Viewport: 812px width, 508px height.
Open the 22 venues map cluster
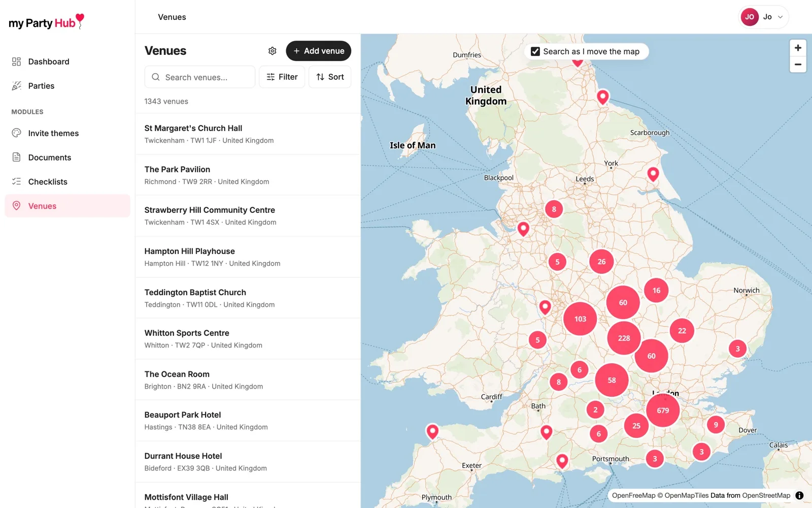[x=682, y=331]
